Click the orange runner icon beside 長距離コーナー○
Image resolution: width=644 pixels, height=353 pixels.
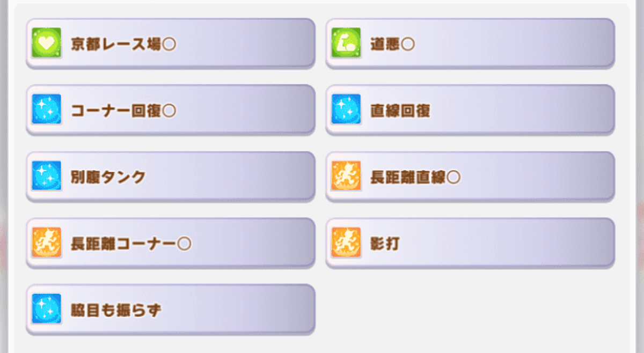46,242
